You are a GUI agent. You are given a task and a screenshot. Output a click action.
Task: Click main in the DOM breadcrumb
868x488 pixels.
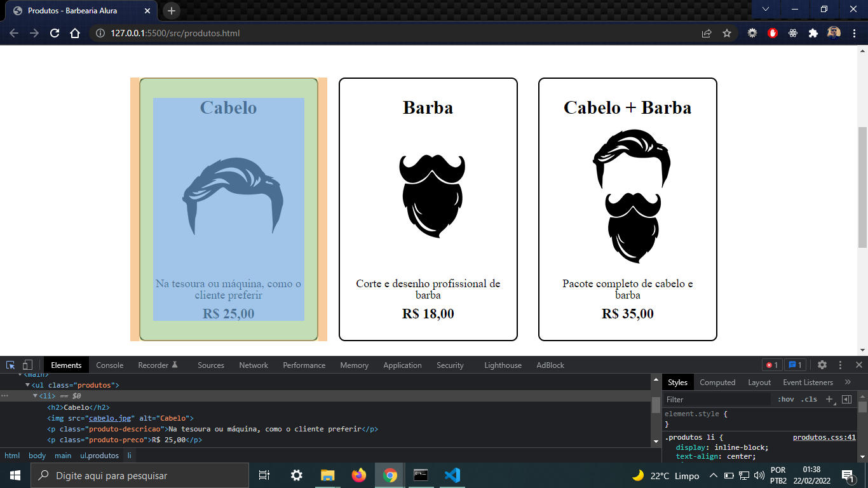click(63, 456)
